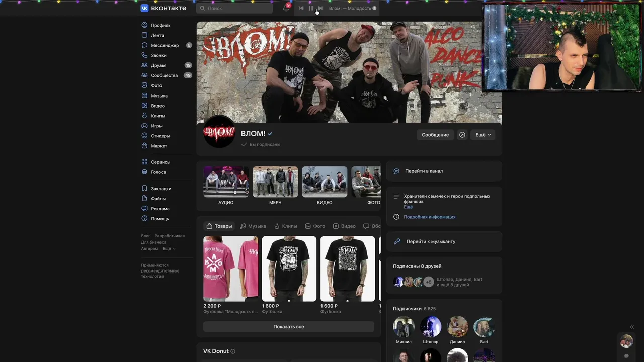This screenshot has width=644, height=362.
Task: Open ФОТО menu thumbnail
Action: 366,186
